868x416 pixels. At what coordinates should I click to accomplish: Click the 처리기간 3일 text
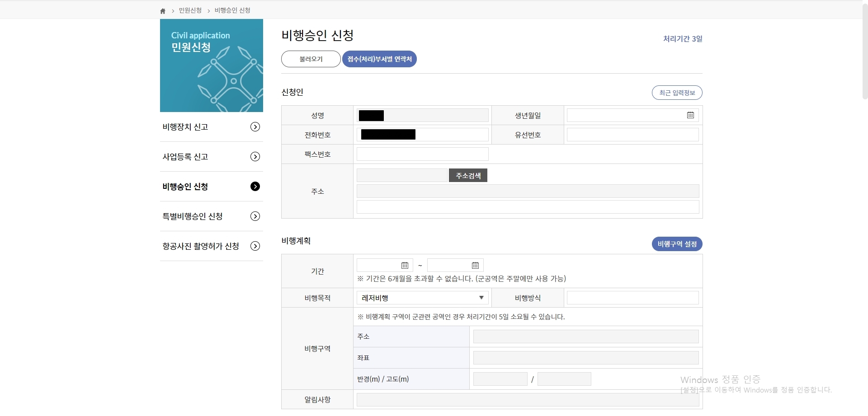tap(683, 39)
